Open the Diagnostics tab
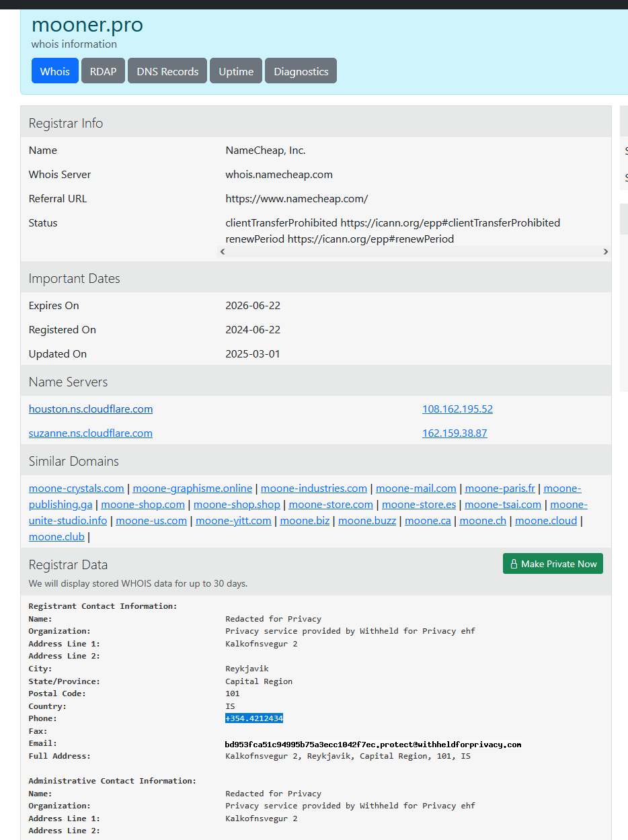The width and height of the screenshot is (628, 840). click(x=301, y=71)
